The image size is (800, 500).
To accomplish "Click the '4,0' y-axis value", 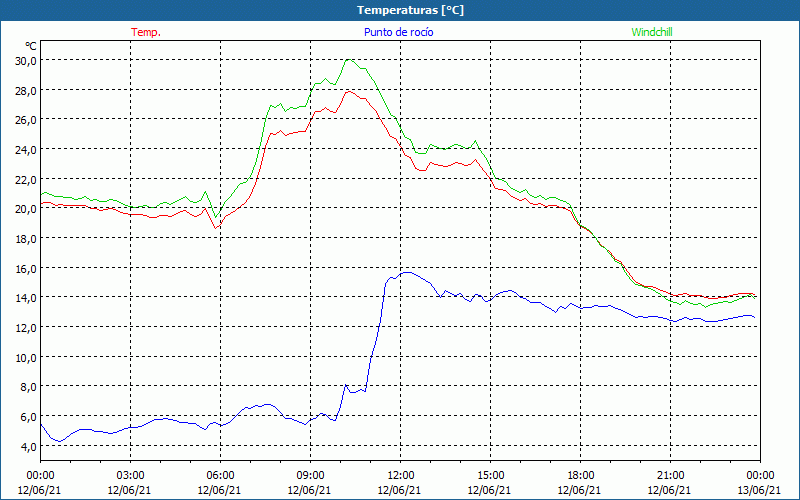I will (x=29, y=446).
